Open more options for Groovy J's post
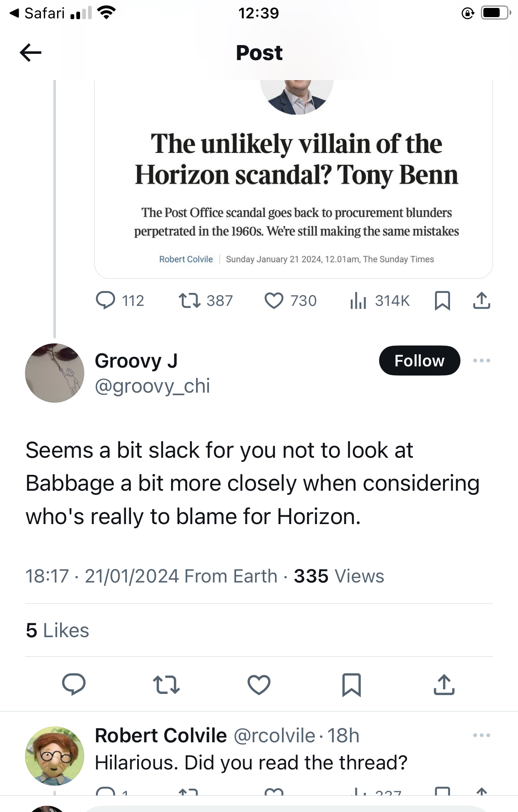518x812 pixels. 481,361
